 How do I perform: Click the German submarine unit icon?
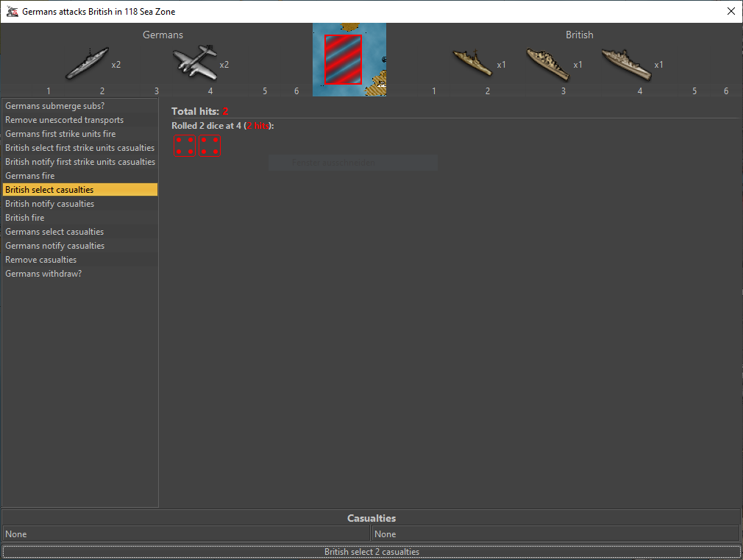point(87,64)
